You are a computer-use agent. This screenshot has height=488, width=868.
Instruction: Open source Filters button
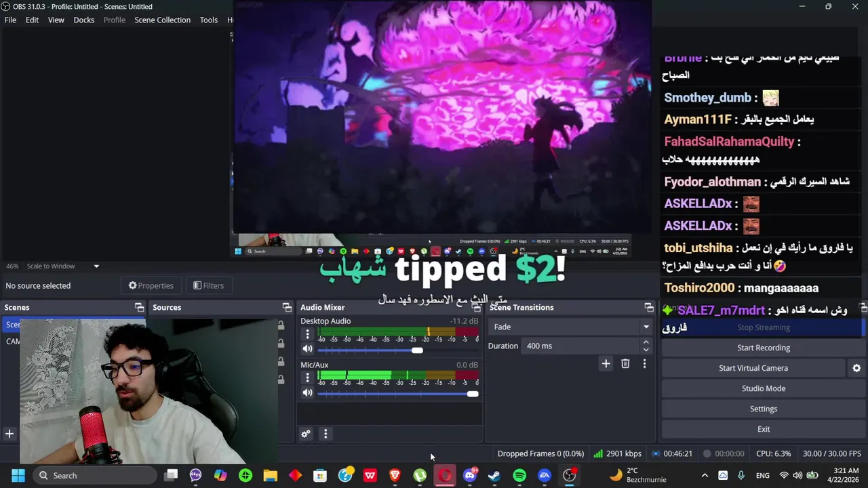pos(208,285)
